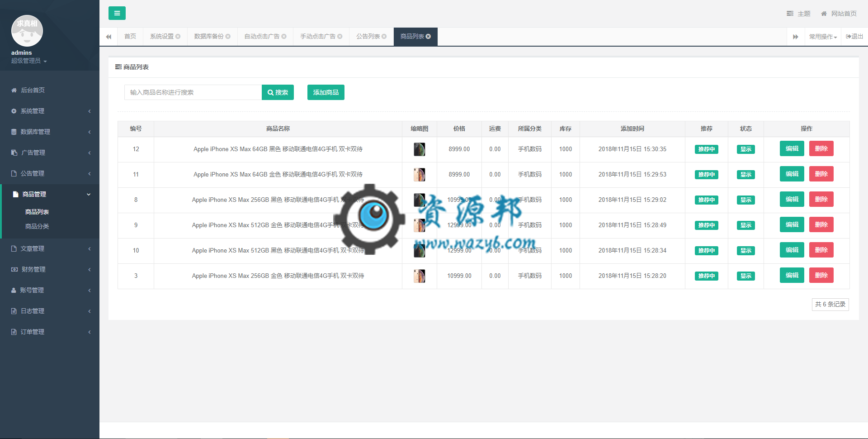Screen dimensions: 868x439
Task: Click the 搜索 search button
Action: pos(278,92)
